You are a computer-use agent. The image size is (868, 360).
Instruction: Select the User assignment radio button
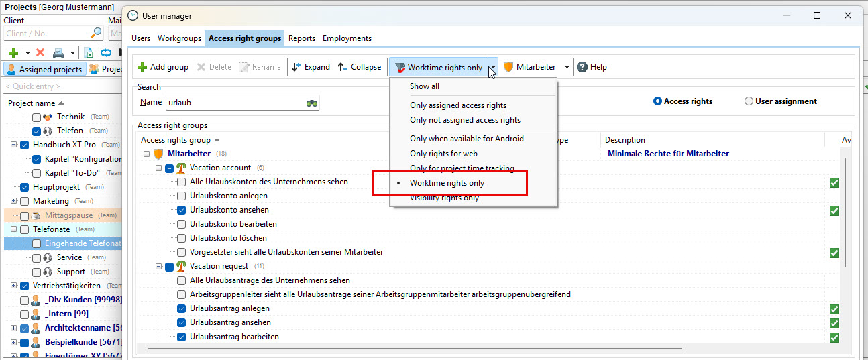tap(749, 101)
